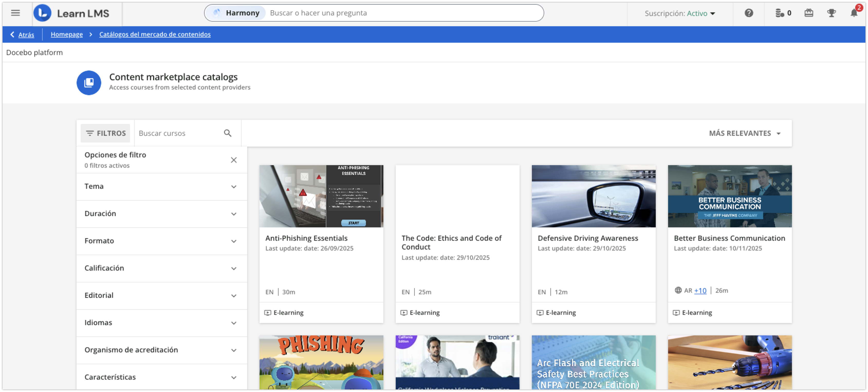
Task: Open the Defensive Driving Awareness course thumbnail
Action: coord(593,196)
